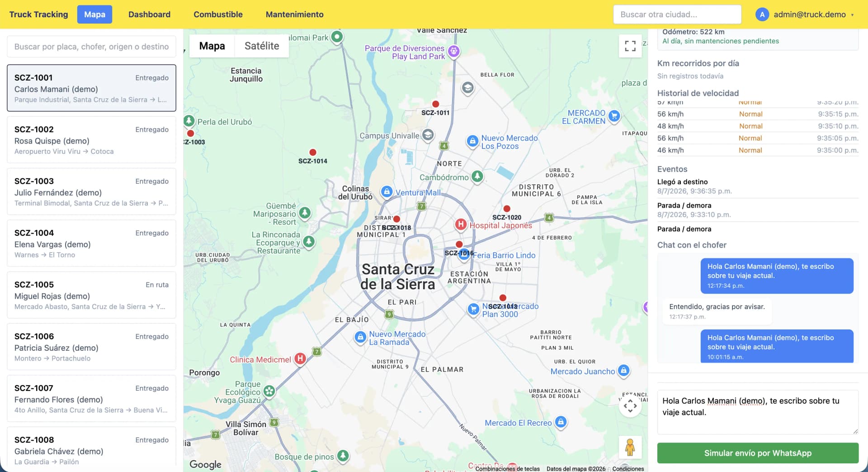Screen dimensions: 868x472
Task: Click admin user avatar icon
Action: pyautogui.click(x=762, y=14)
